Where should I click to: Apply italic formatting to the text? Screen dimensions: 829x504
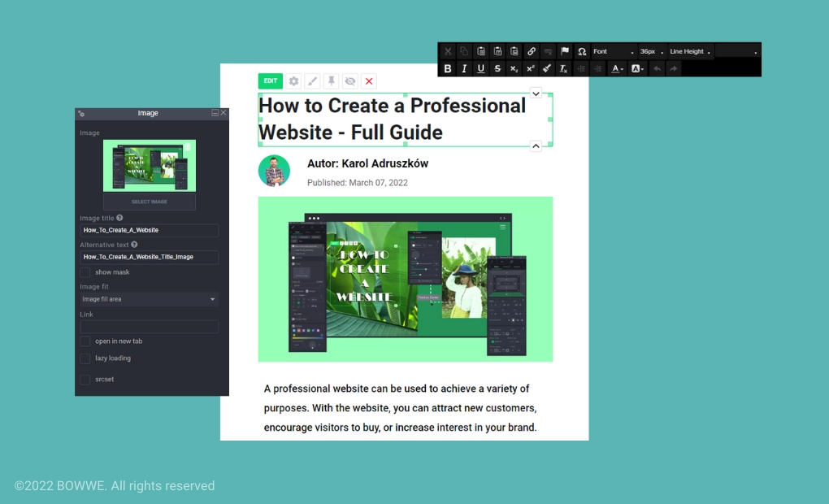click(x=464, y=69)
